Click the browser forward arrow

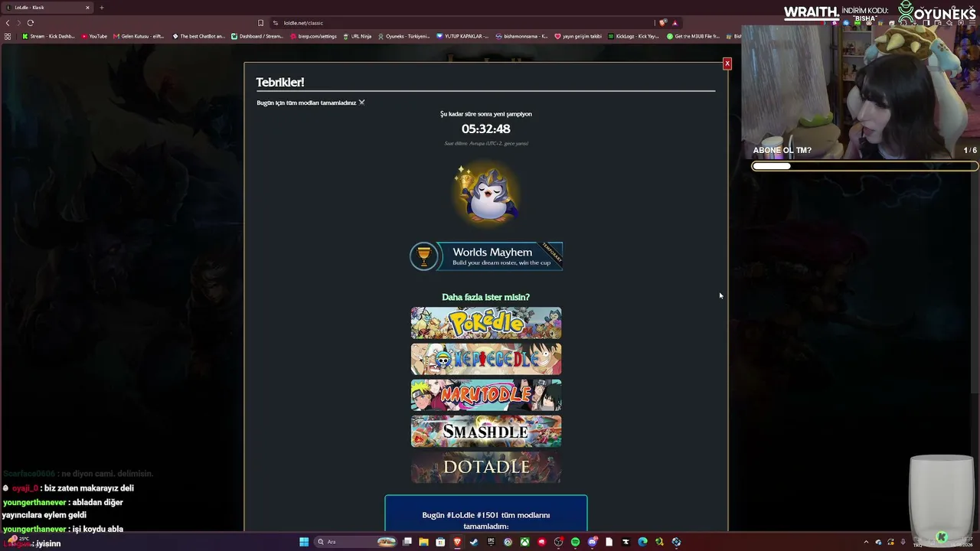click(x=19, y=23)
